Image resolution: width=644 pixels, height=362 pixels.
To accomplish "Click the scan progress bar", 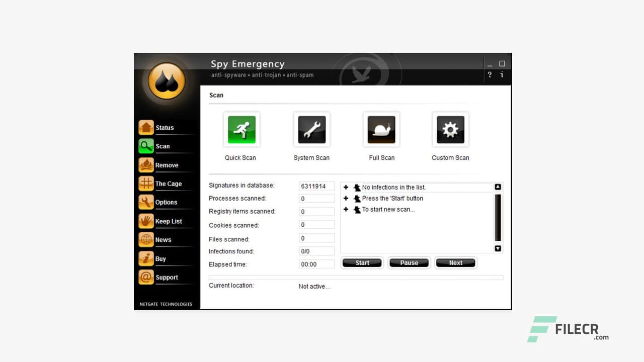I will coord(356,277).
